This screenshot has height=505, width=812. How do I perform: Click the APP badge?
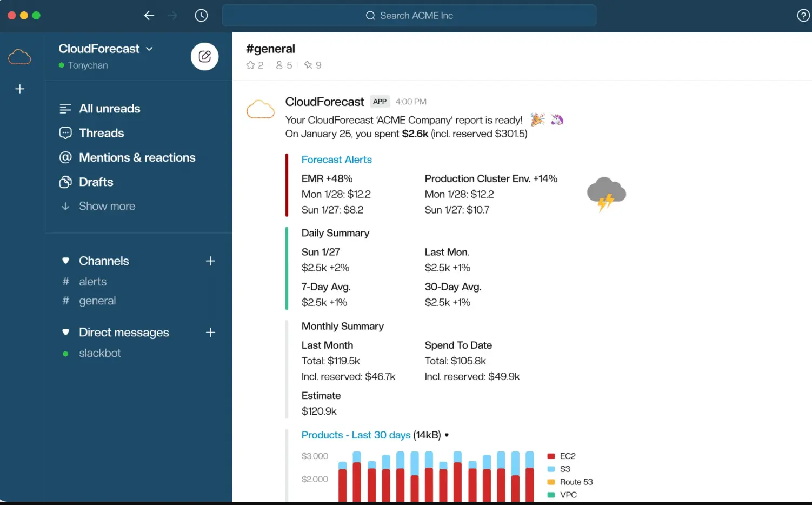380,102
